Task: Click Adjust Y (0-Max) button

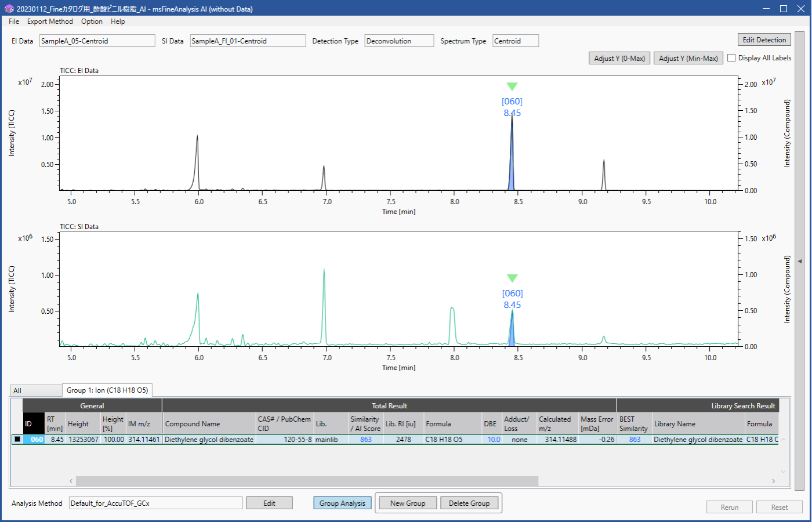Action: (x=619, y=58)
